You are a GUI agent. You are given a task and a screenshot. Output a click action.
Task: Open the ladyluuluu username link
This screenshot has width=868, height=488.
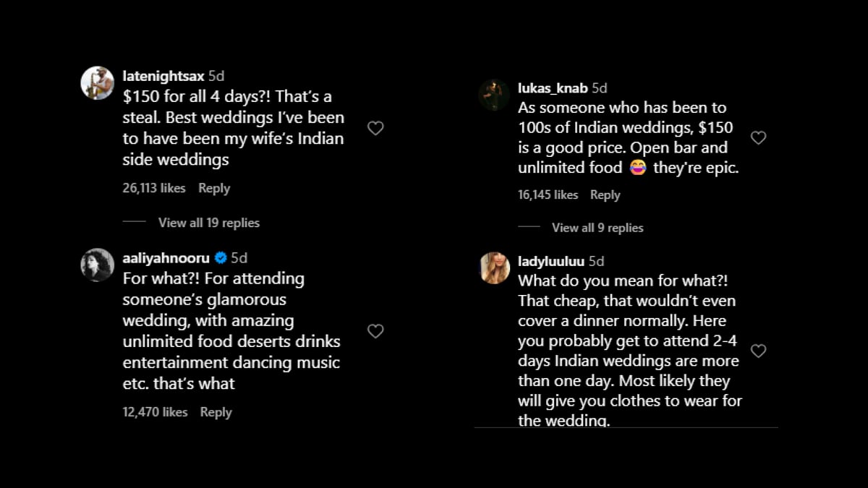click(x=551, y=261)
